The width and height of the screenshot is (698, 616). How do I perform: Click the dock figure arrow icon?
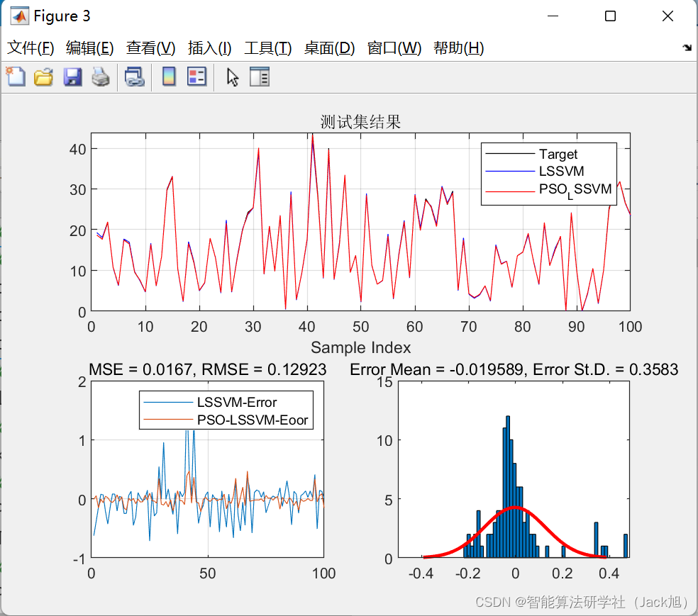(x=687, y=47)
